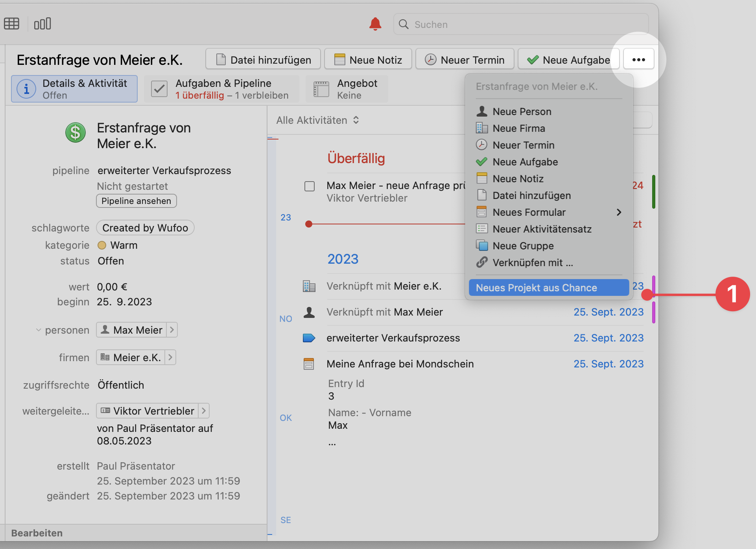Click blue tag icon for erweiterter Verkaufsprozess
756x549 pixels.
pyautogui.click(x=309, y=338)
